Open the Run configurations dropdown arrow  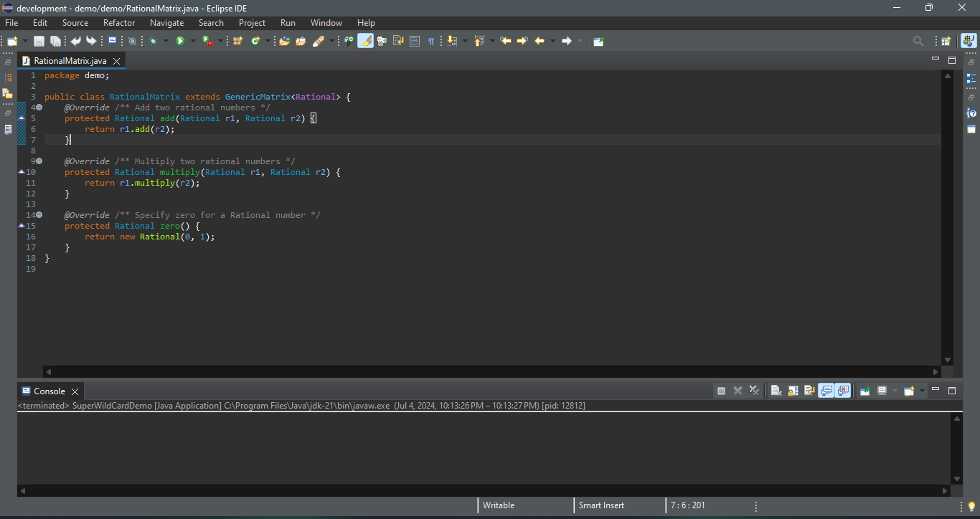click(193, 42)
